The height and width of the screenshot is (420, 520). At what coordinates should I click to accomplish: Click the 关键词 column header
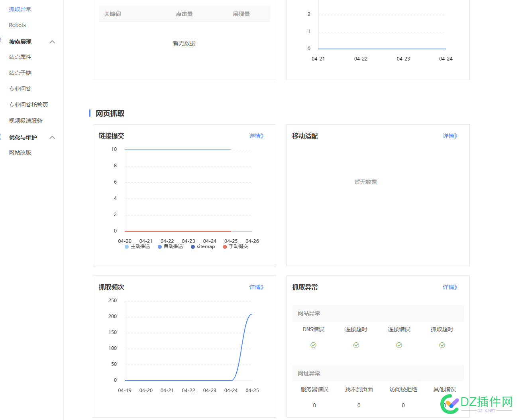[113, 14]
